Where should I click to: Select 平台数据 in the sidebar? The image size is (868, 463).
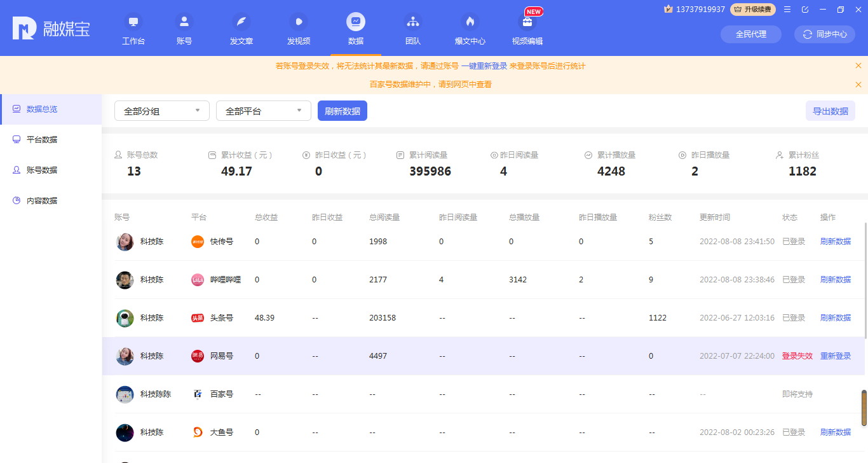point(51,140)
